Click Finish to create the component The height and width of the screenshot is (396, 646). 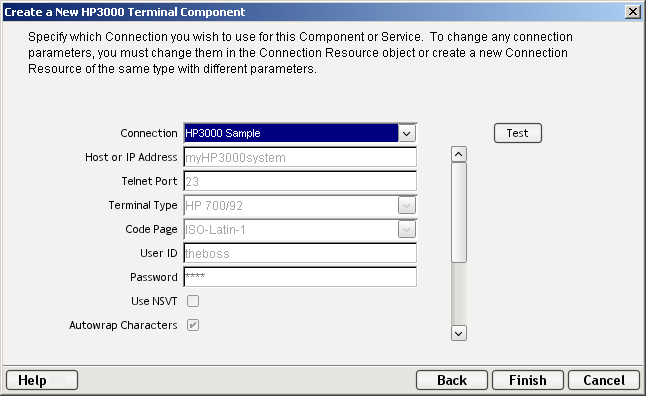point(528,380)
